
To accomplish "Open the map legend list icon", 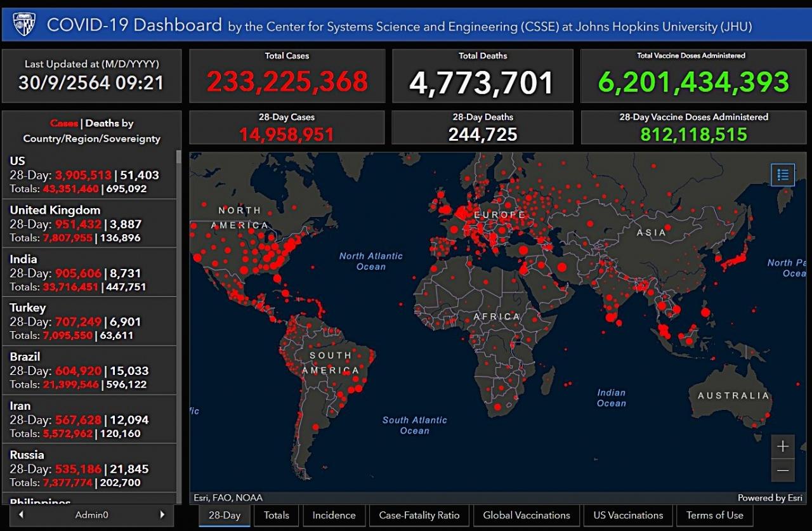I will (x=782, y=174).
